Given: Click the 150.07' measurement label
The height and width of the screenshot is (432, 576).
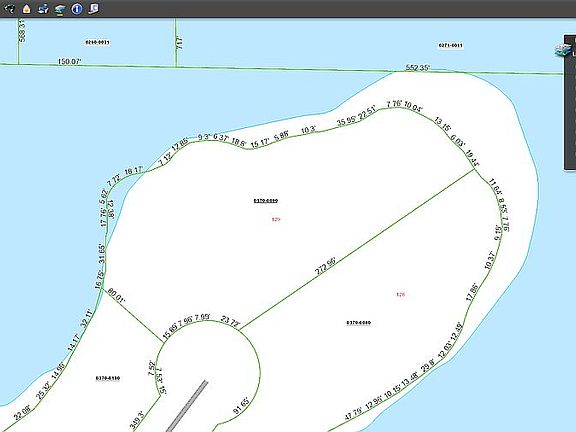Looking at the screenshot, I should tap(69, 61).
